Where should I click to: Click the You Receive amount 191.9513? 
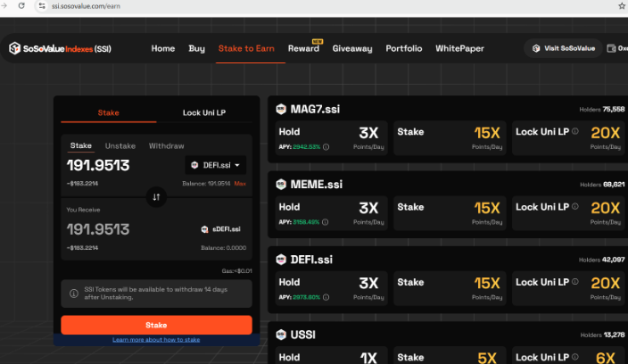(x=98, y=229)
